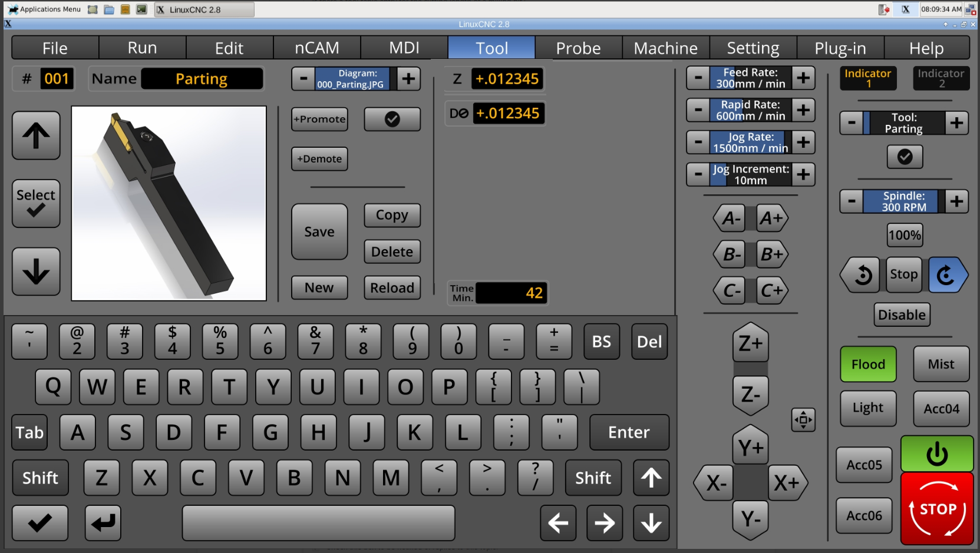
Task: Toggle the machine Light
Action: click(x=868, y=408)
